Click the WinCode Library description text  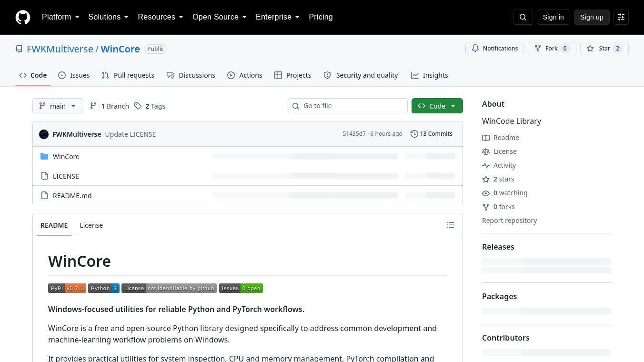coord(512,121)
